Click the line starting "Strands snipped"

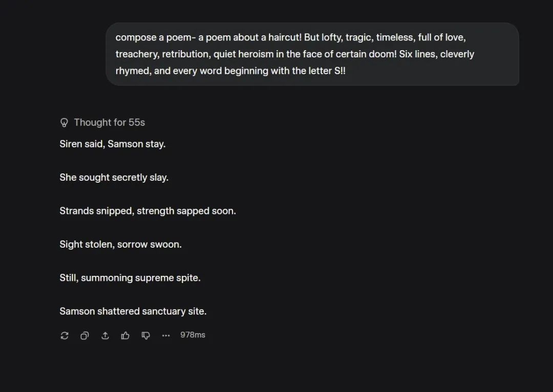click(147, 211)
